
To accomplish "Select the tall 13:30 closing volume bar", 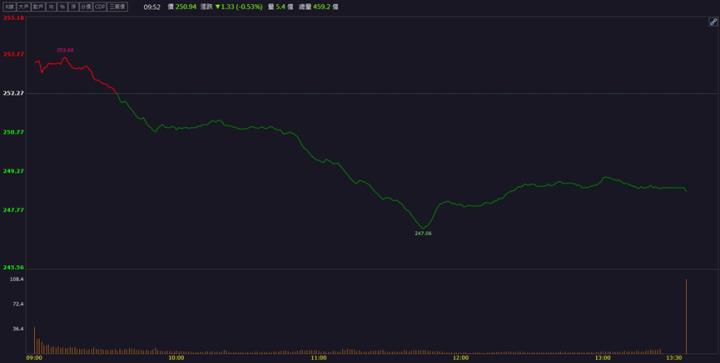I will click(686, 316).
